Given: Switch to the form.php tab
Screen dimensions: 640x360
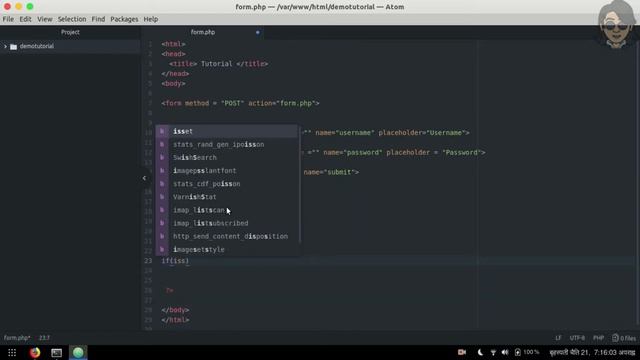Looking at the screenshot, I should [203, 32].
